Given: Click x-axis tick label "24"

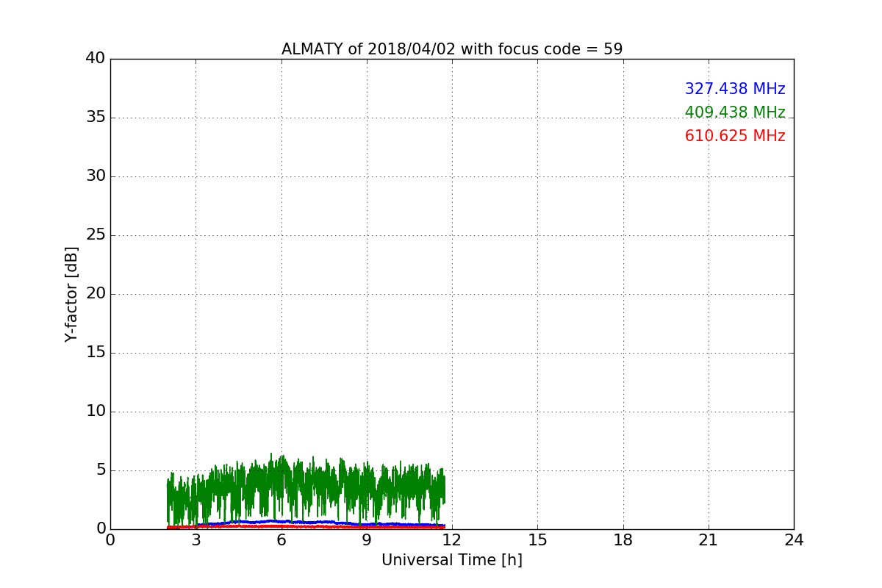Looking at the screenshot, I should click(x=794, y=540).
